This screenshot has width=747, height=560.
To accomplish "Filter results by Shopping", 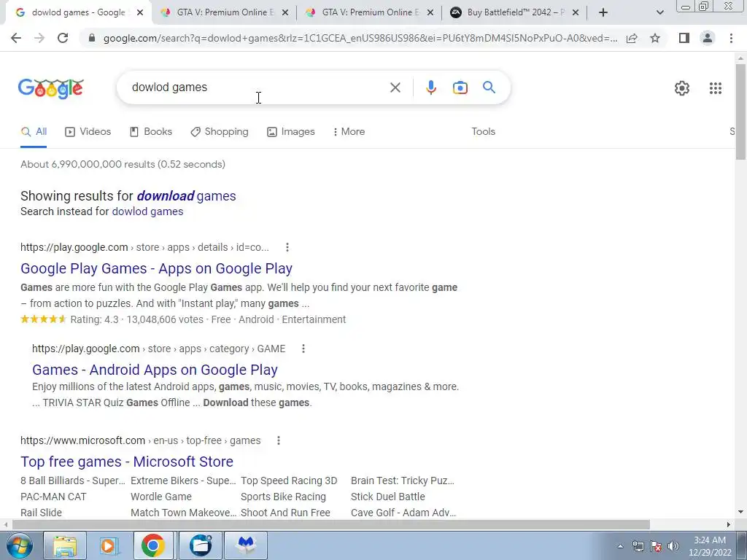I will pos(219,131).
